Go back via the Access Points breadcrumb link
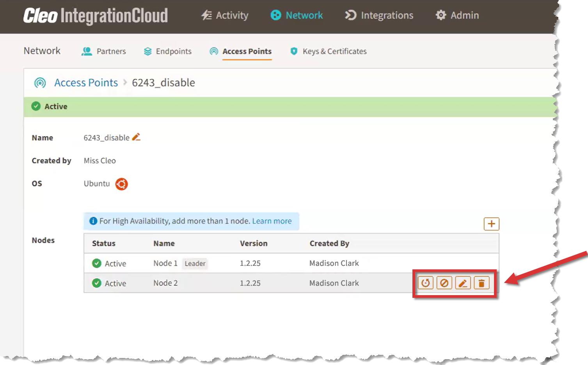588x365 pixels. (86, 82)
